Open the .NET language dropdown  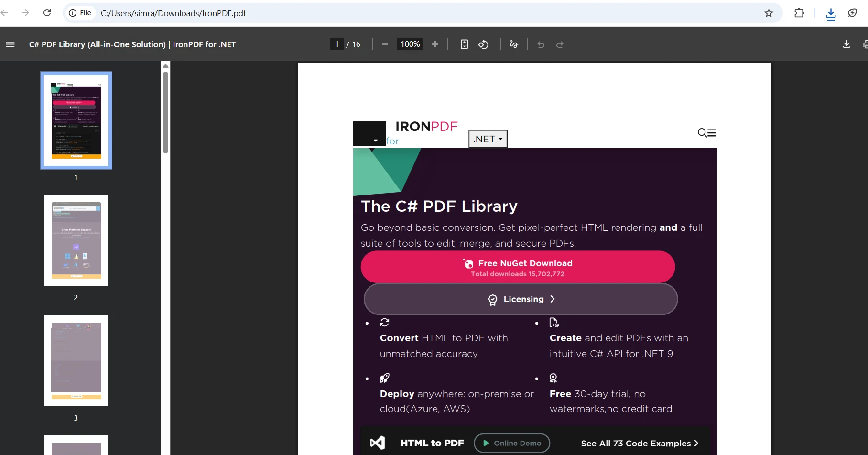pyautogui.click(x=487, y=139)
